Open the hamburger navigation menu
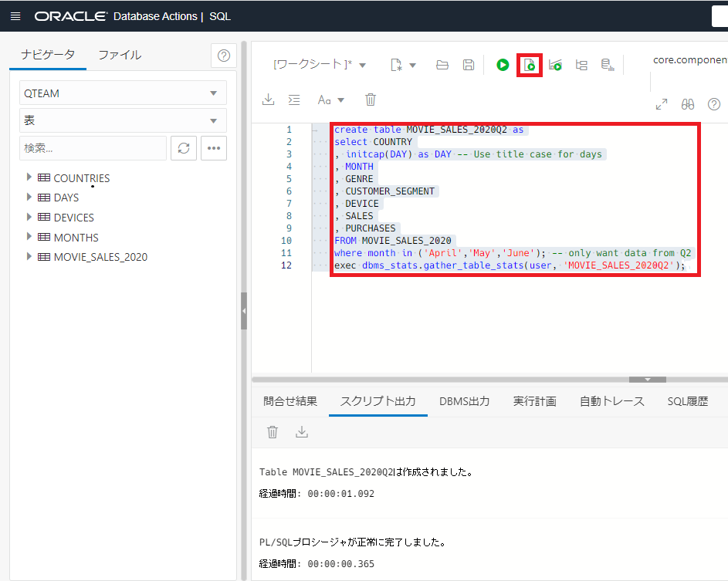 pyautogui.click(x=15, y=16)
